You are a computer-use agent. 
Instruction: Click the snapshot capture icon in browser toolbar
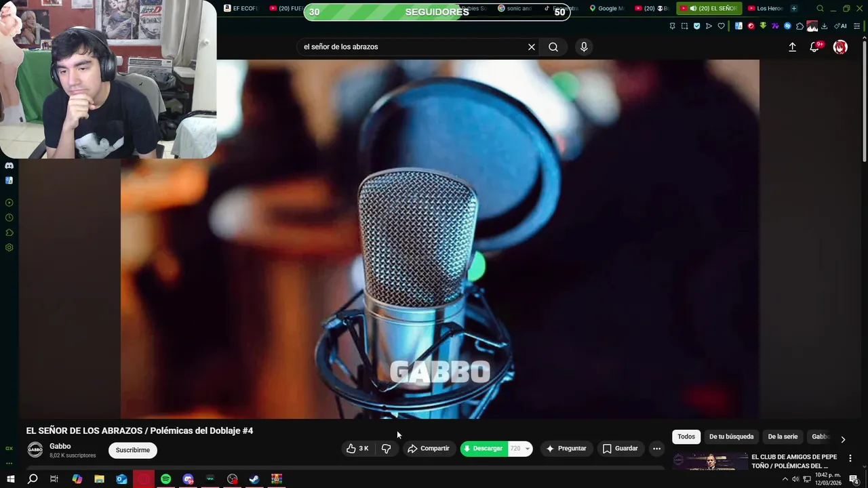pos(684,26)
